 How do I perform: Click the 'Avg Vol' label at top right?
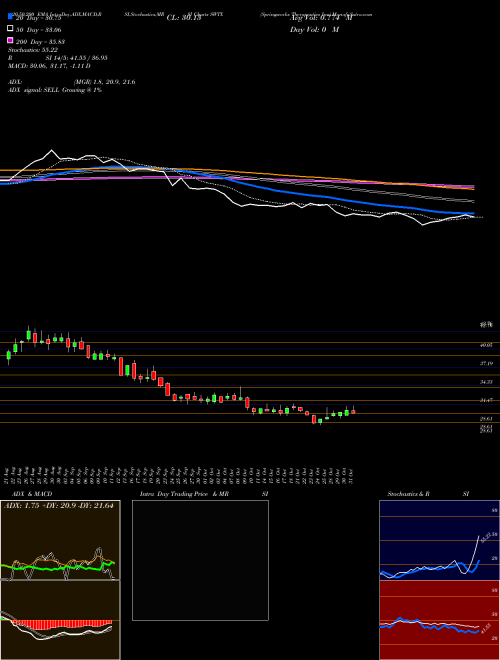pos(321,18)
